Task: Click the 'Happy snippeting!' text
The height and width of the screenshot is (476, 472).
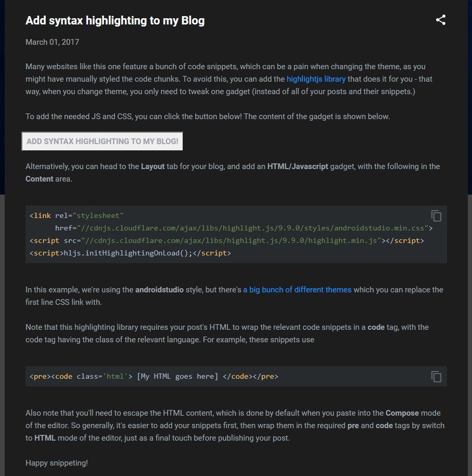Action: 57,463
